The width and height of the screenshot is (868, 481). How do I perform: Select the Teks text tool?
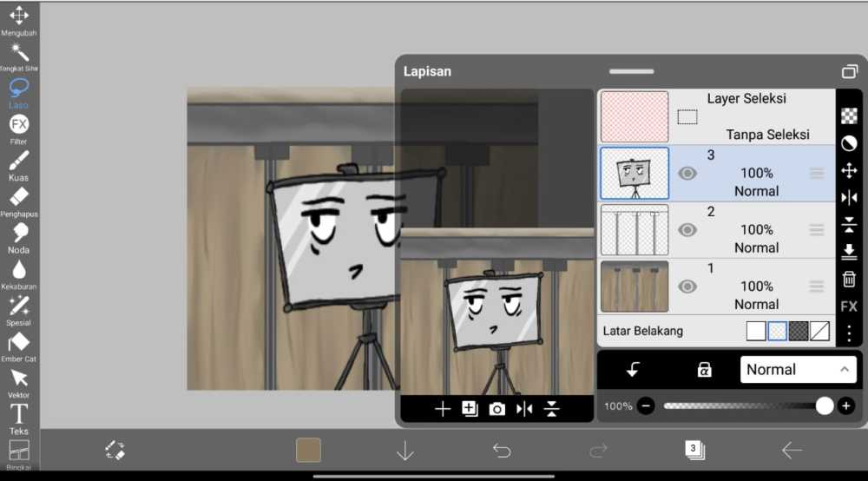tap(19, 419)
